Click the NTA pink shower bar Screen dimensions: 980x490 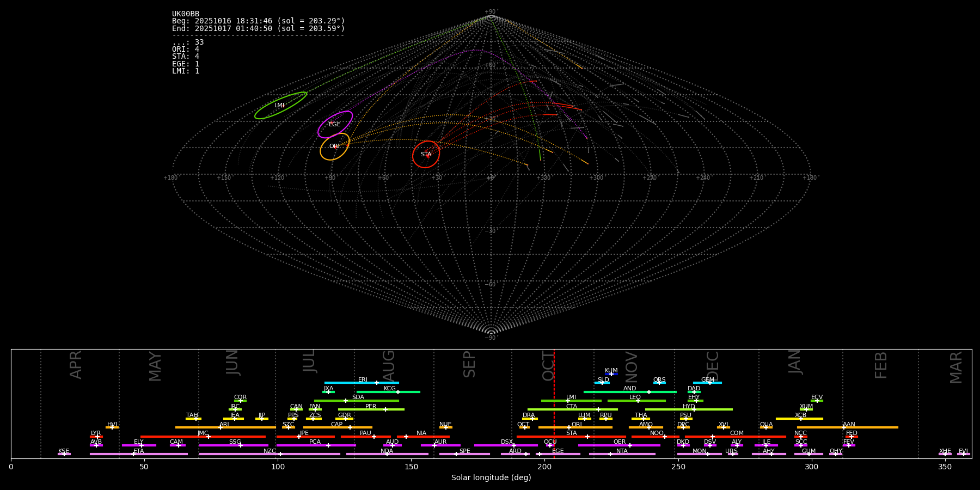[622, 454]
